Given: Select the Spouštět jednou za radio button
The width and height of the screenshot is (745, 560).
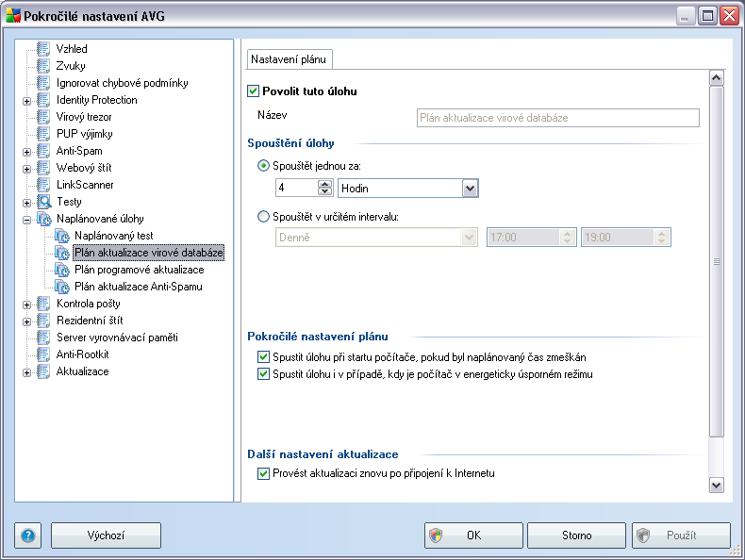Looking at the screenshot, I should click(x=263, y=166).
